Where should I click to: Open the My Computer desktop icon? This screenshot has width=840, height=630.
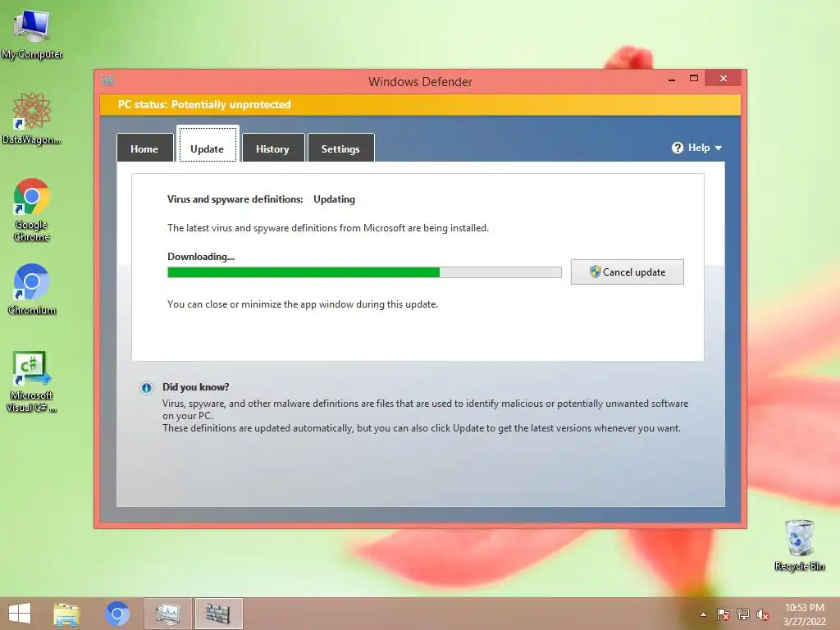pyautogui.click(x=32, y=34)
